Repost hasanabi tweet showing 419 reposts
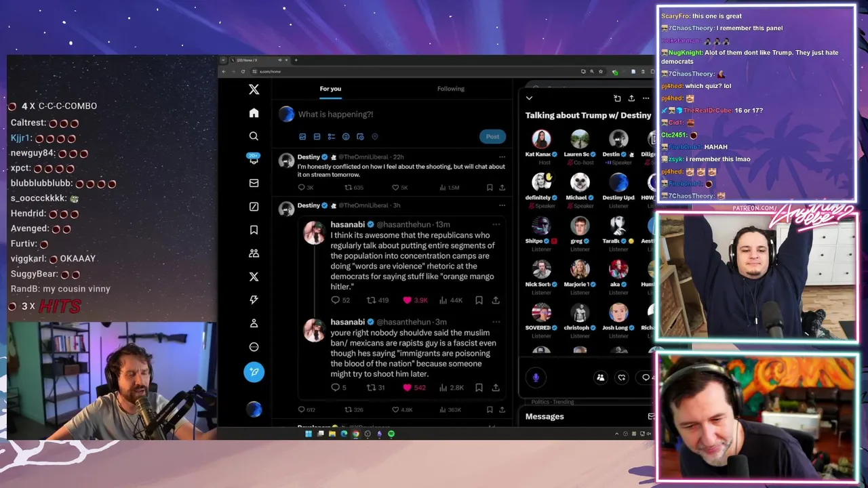This screenshot has width=868, height=488. tap(378, 300)
